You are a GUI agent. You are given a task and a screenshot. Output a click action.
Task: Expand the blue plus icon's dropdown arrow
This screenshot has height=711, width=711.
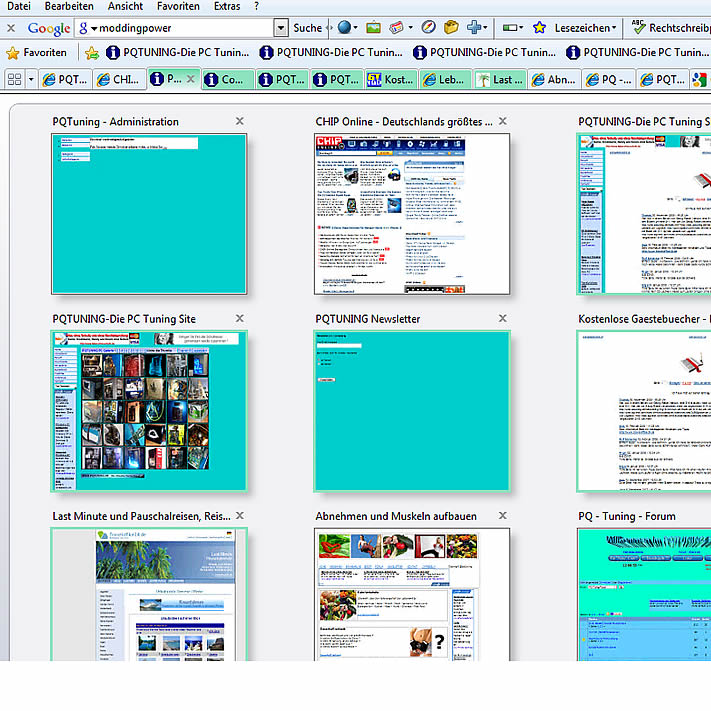[485, 28]
